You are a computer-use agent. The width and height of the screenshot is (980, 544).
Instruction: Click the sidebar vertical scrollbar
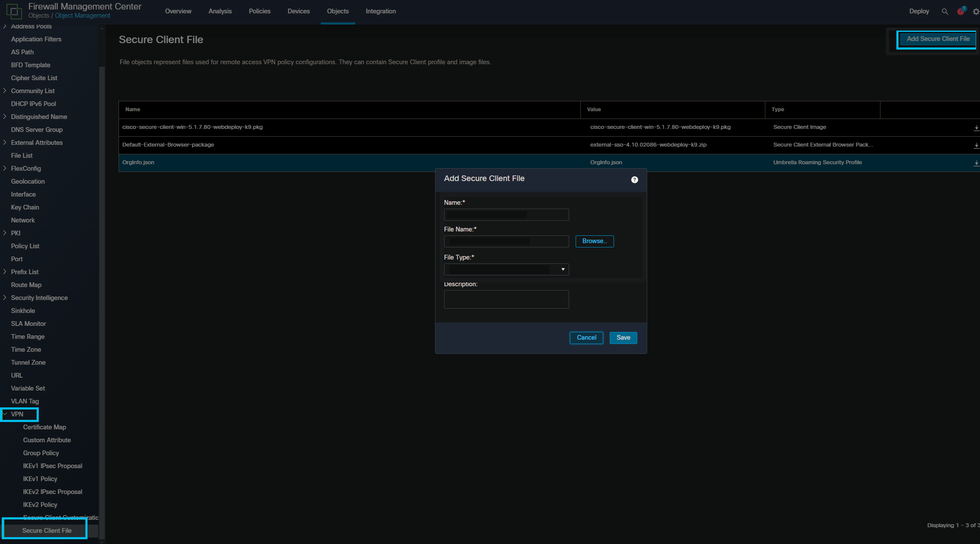pos(102,302)
